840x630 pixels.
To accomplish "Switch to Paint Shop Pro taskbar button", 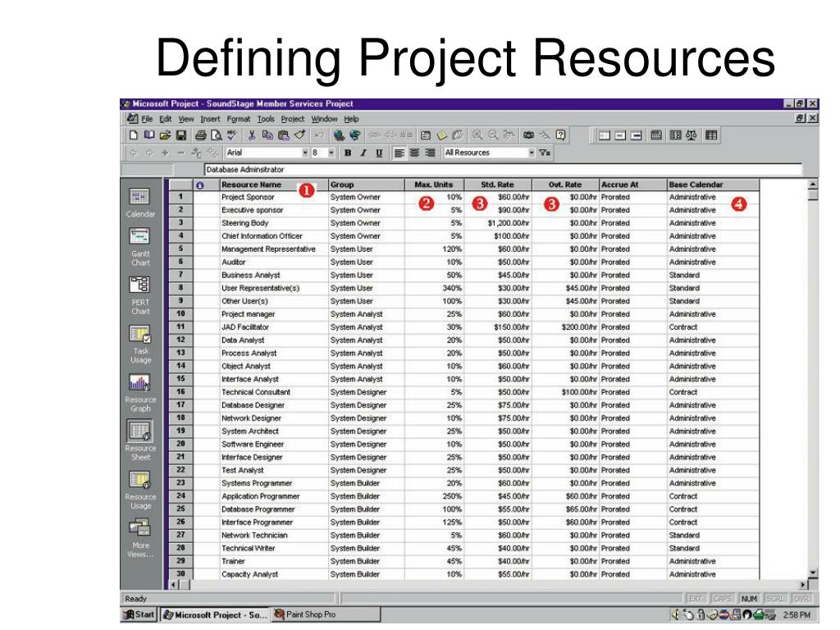I will 326,614.
